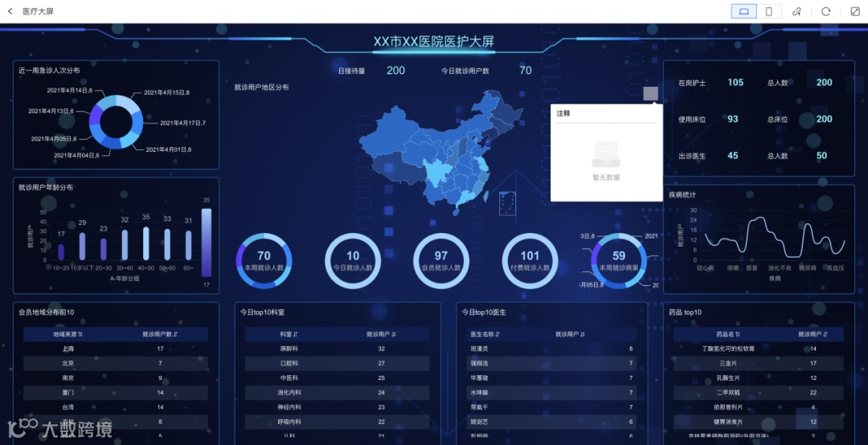868x445 pixels.
Task: Click the 本周就诊人数 ring showing 70
Action: (x=264, y=261)
